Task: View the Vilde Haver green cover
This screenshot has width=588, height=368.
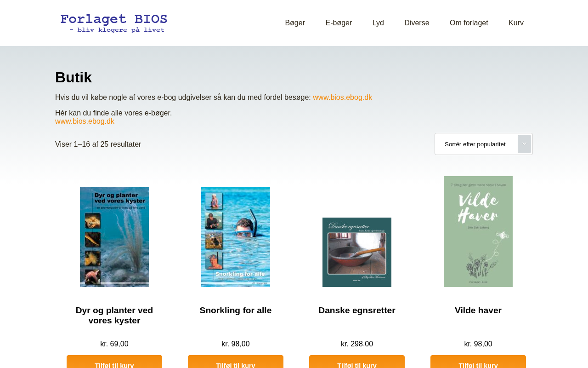Action: (478, 231)
